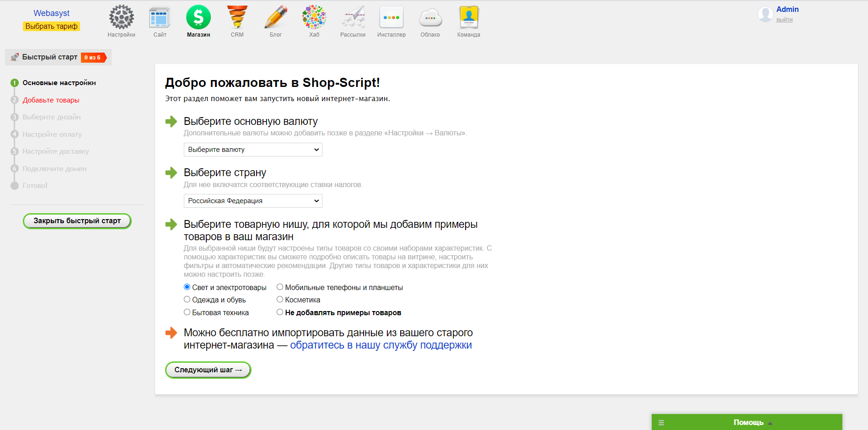Expand the Помощь help panel

(x=747, y=422)
